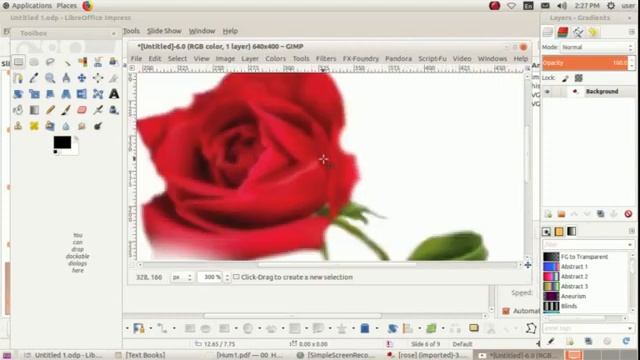Delete layer with red icon in Layers panel

tap(628, 214)
